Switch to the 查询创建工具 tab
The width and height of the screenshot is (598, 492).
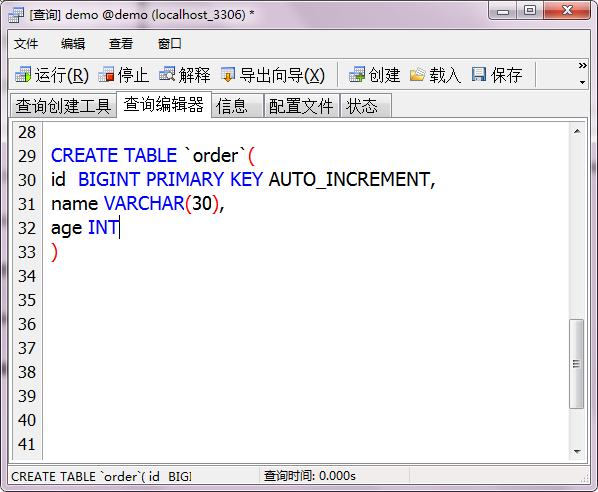point(63,106)
